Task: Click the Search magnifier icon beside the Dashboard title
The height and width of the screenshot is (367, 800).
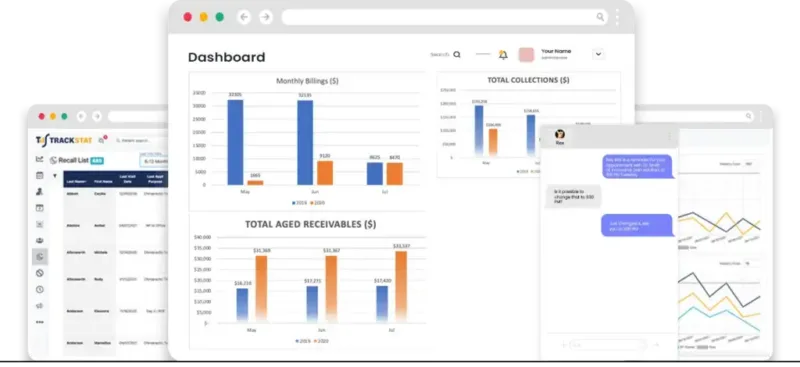Action: pos(457,55)
